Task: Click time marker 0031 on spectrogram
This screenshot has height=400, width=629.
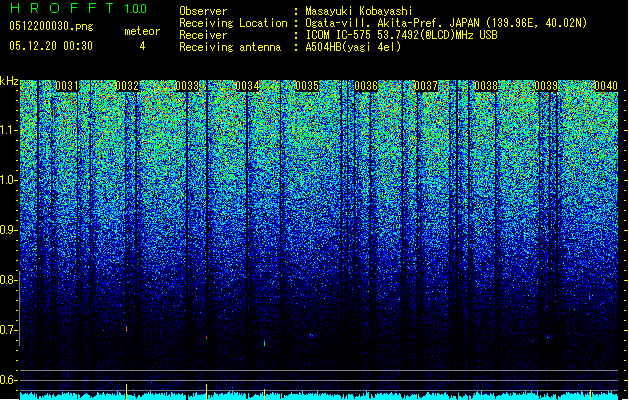Action: coord(67,86)
